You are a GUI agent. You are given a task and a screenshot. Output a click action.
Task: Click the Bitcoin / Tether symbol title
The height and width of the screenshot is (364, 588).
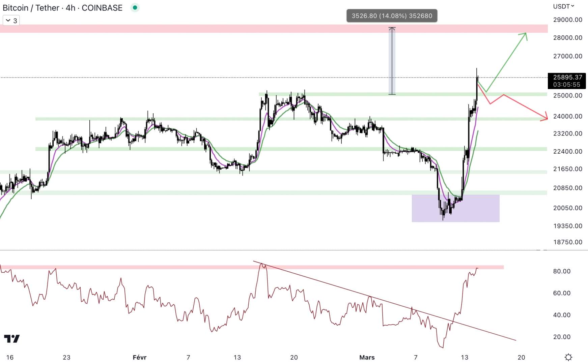(x=62, y=8)
